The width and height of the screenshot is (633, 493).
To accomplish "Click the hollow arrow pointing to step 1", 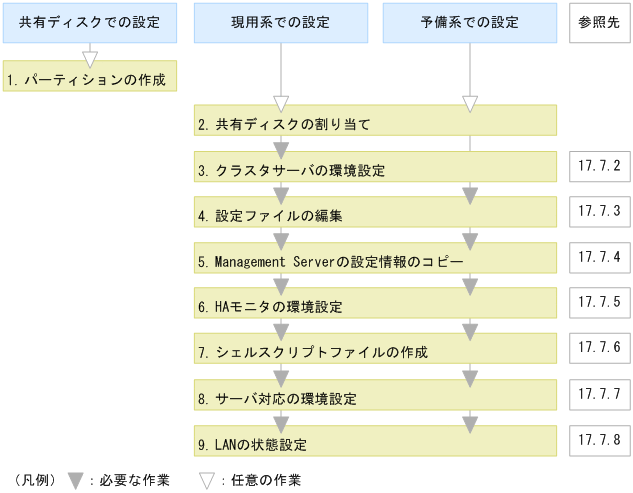I will click(89, 57).
